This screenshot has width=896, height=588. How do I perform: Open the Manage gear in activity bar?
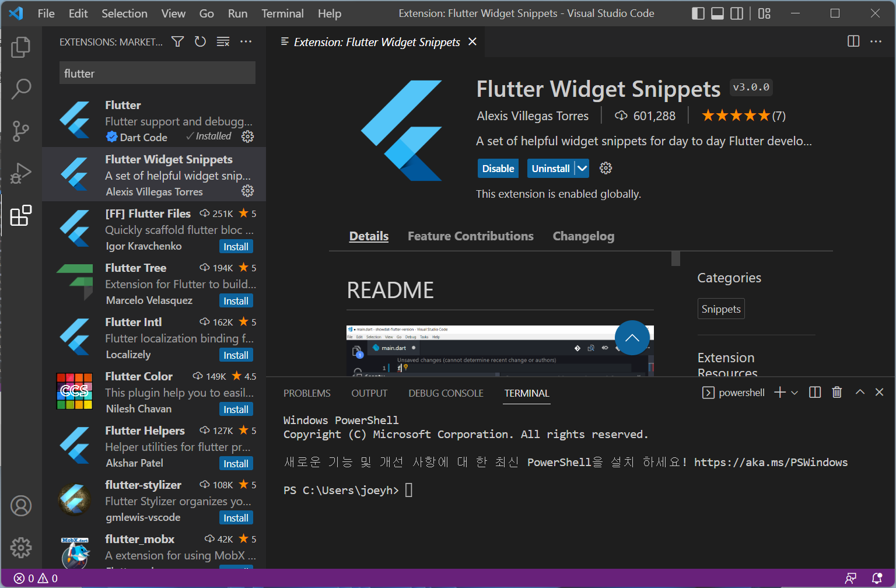click(x=21, y=548)
